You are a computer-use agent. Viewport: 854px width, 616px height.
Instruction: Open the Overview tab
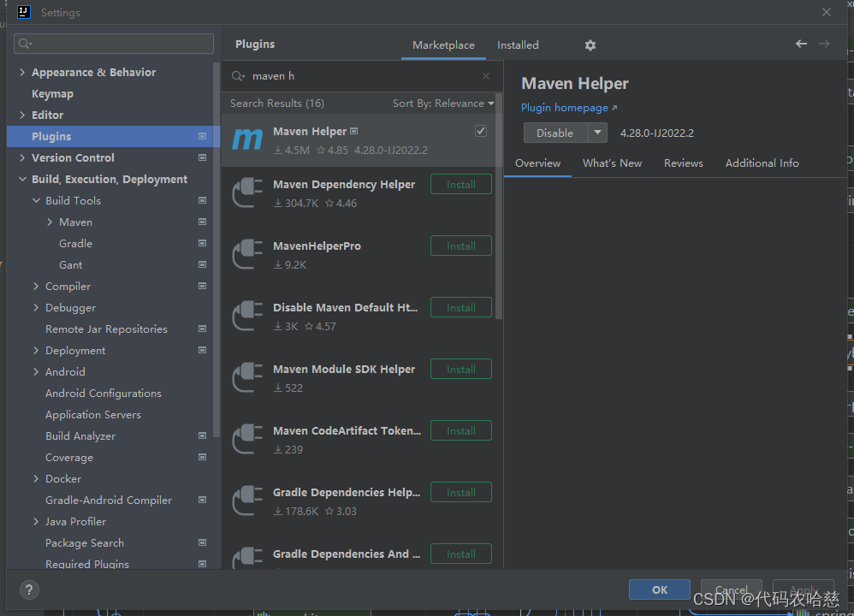click(x=537, y=163)
